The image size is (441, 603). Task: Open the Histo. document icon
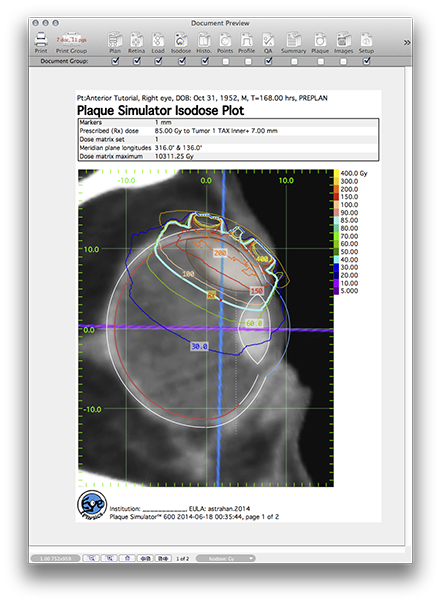(204, 40)
